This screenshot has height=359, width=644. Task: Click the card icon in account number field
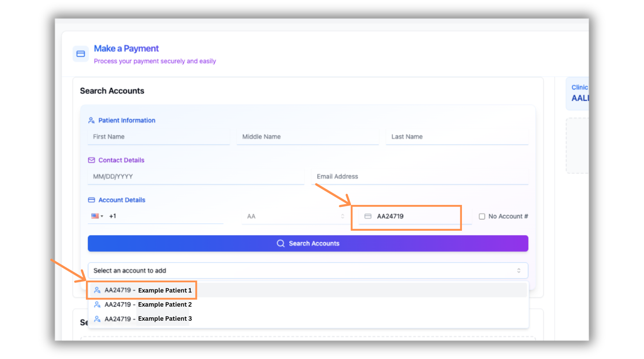pyautogui.click(x=368, y=216)
